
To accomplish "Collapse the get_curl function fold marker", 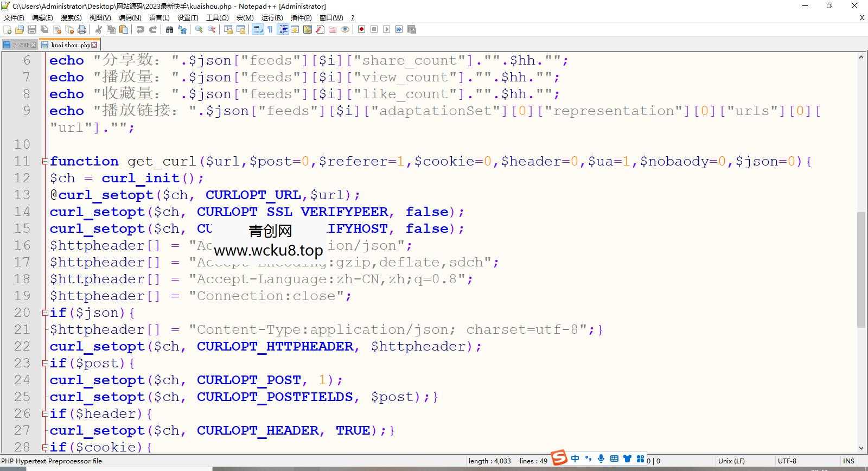I will [x=45, y=161].
